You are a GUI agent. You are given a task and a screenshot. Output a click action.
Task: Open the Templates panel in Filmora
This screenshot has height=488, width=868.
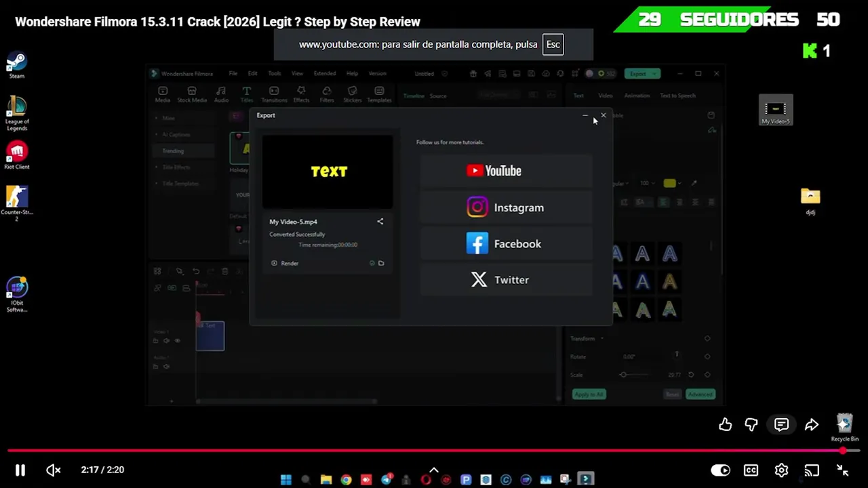[379, 94]
